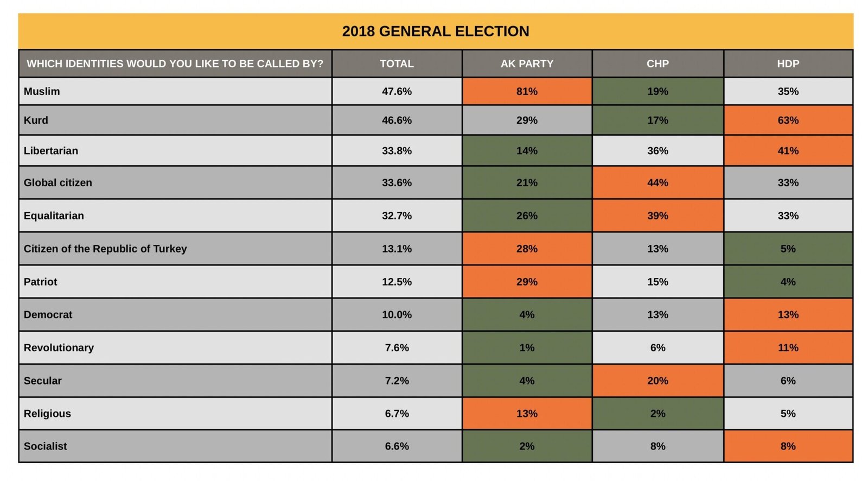868x481 pixels.
Task: Select the Socialist row's 6.6% total cell
Action: point(397,446)
